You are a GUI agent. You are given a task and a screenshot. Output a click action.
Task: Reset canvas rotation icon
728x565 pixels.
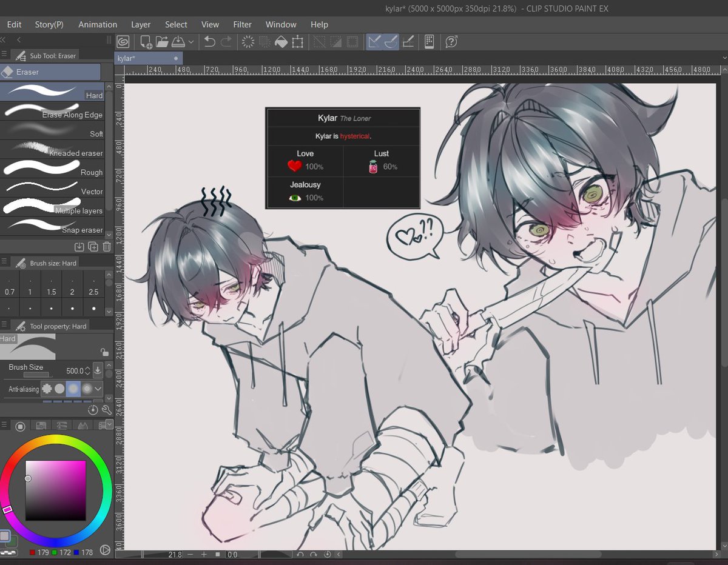click(x=328, y=554)
